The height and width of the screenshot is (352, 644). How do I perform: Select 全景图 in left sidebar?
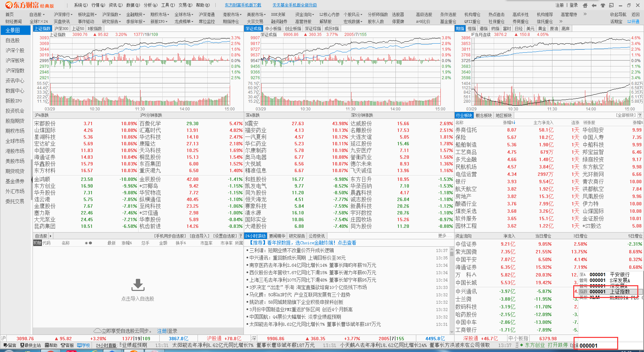tap(15, 30)
